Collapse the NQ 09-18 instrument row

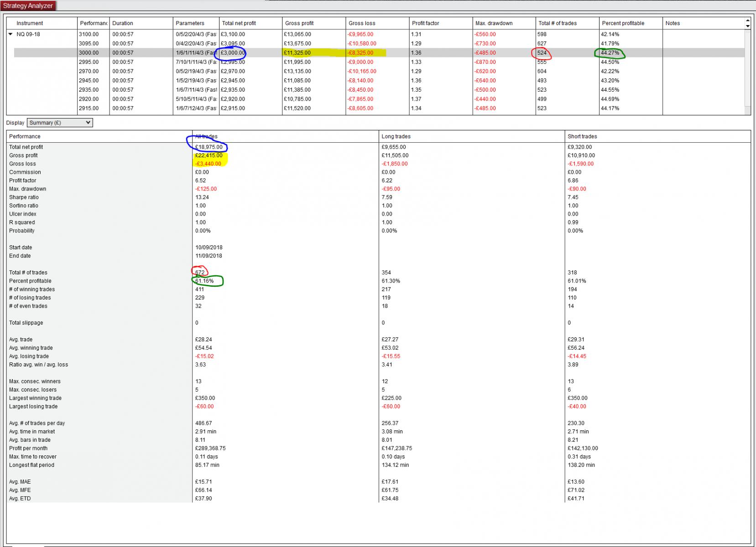point(10,34)
